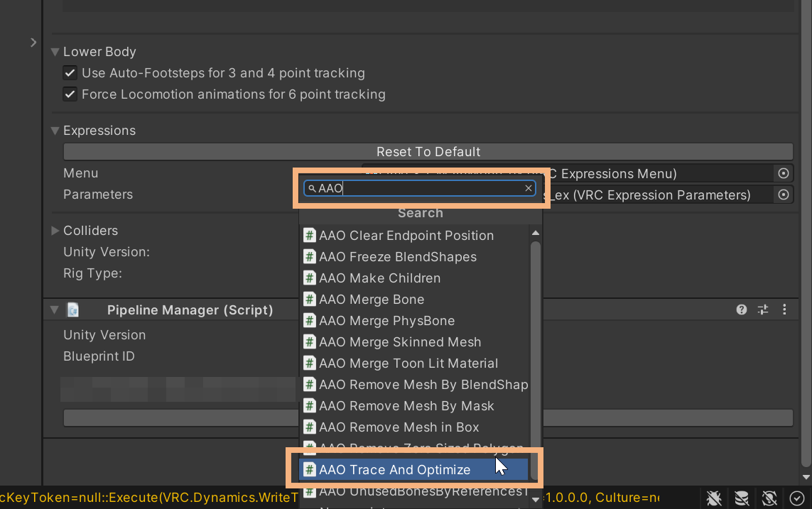Click the Rig Type label
Viewport: 812px width, 509px height.
pyautogui.click(x=92, y=273)
